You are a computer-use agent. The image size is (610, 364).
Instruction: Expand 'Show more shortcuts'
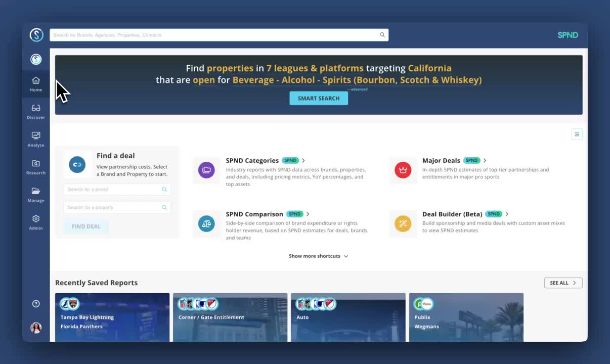[x=319, y=256]
